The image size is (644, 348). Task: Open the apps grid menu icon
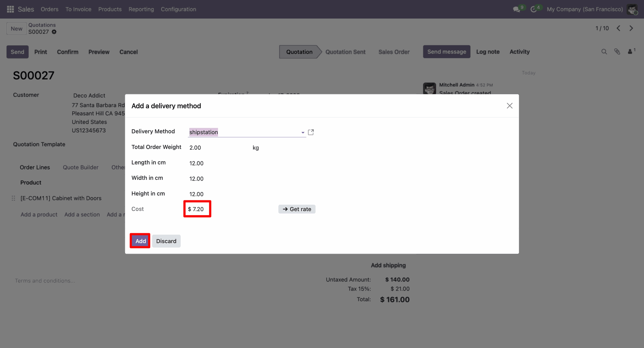click(10, 9)
